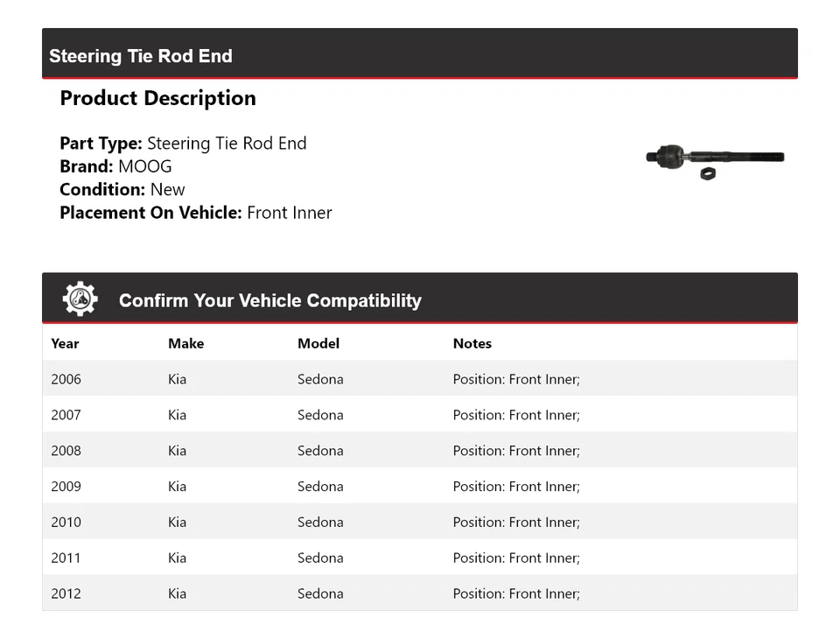Click the Steering Tie Rod End title bar
The image size is (840, 639).
141,56
